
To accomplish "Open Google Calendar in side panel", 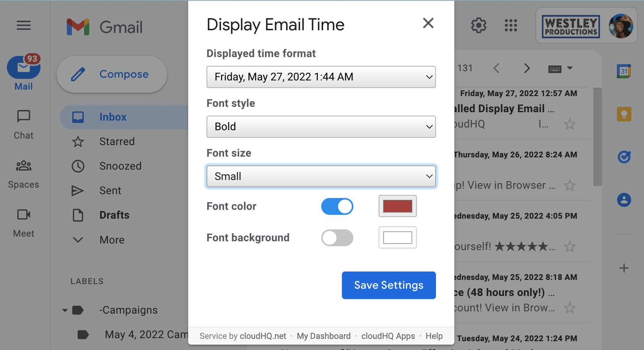I will point(624,71).
